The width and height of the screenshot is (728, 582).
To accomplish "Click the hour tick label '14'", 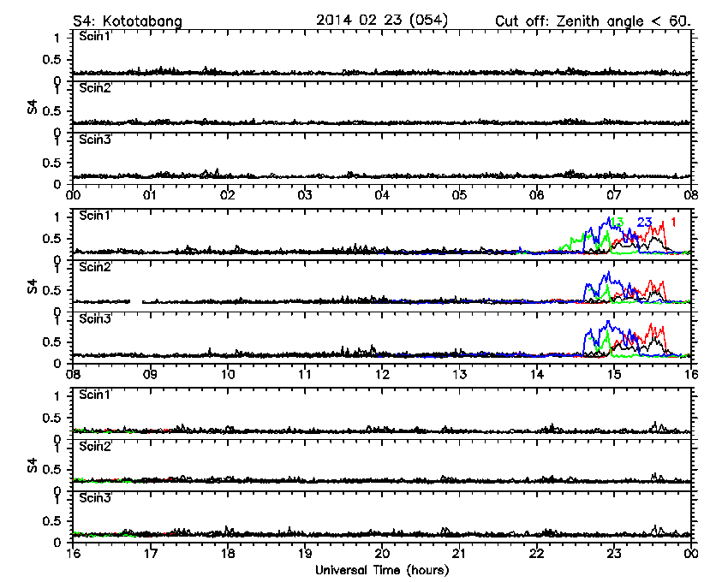I will coord(537,374).
